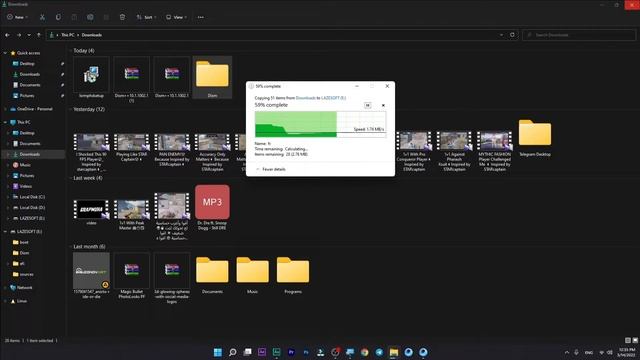Open Recent locations dropdown beside Forward arrow

(x=29, y=35)
